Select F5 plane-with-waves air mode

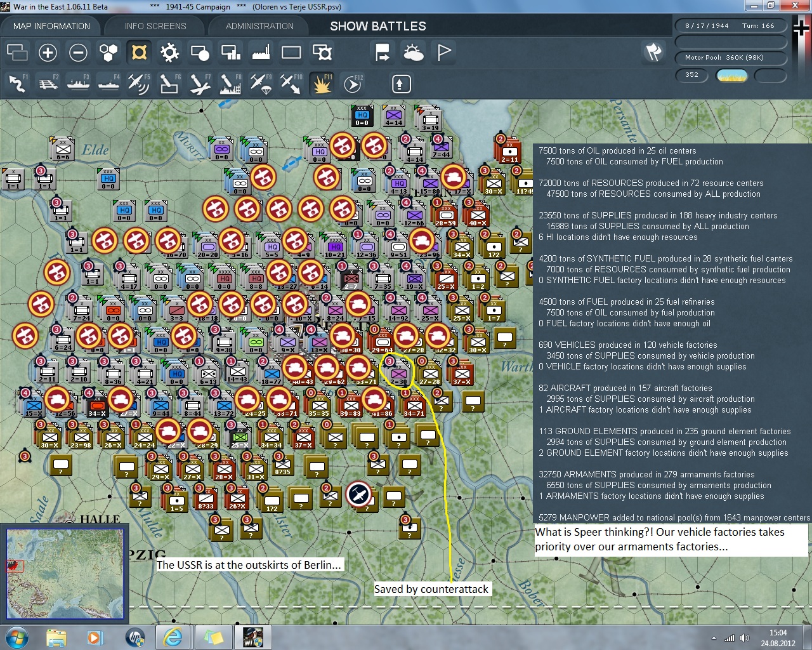[x=139, y=83]
